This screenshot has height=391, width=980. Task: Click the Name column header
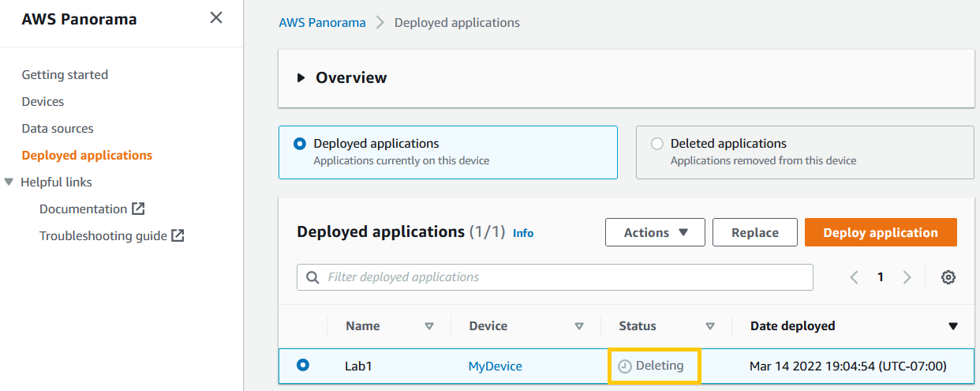363,325
